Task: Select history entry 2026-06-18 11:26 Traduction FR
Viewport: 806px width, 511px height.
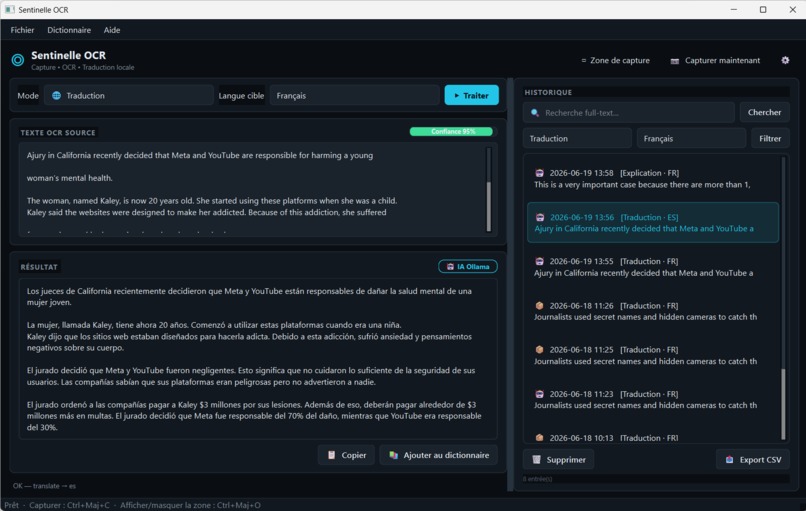Action: [x=653, y=311]
